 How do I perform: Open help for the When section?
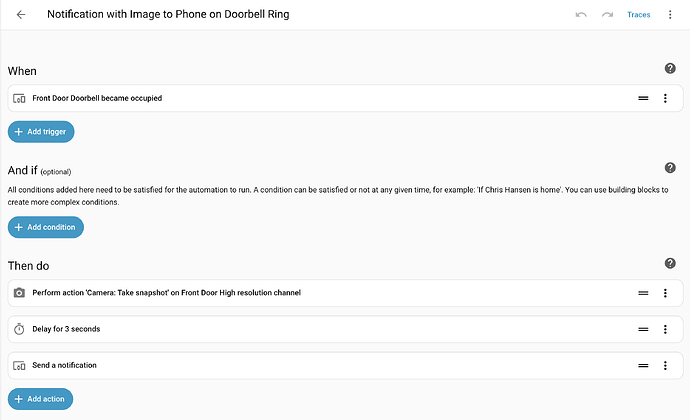(x=670, y=69)
